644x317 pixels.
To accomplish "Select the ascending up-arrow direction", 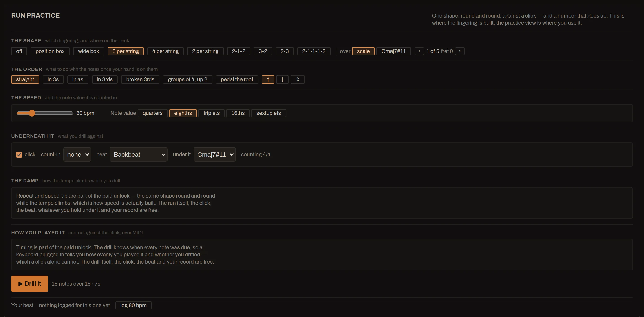I will point(268,79).
